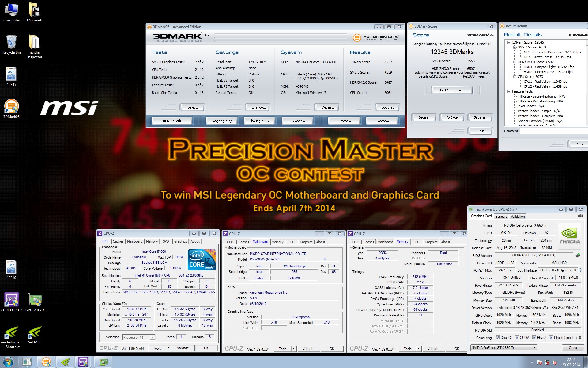Click the first pinned taskbar icon after Start
The width and height of the screenshot is (588, 368).
tap(27, 362)
